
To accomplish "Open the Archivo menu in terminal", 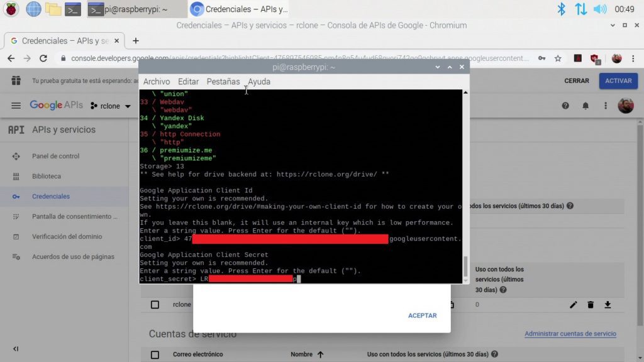I will [x=157, y=82].
